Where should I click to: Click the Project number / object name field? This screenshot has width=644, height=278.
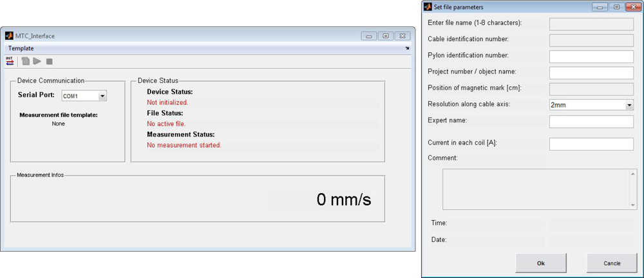point(591,73)
